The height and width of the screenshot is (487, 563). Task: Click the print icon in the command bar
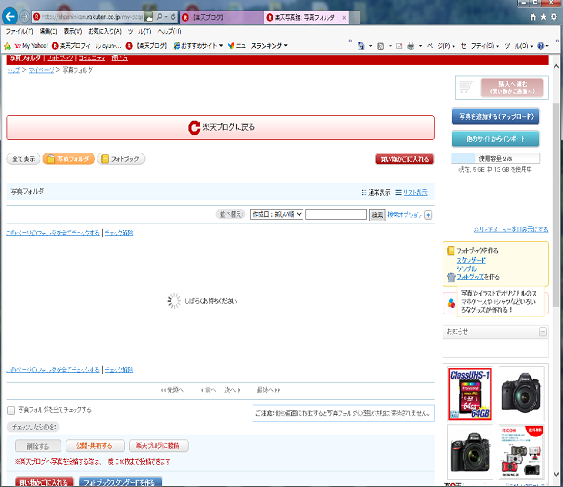411,46
